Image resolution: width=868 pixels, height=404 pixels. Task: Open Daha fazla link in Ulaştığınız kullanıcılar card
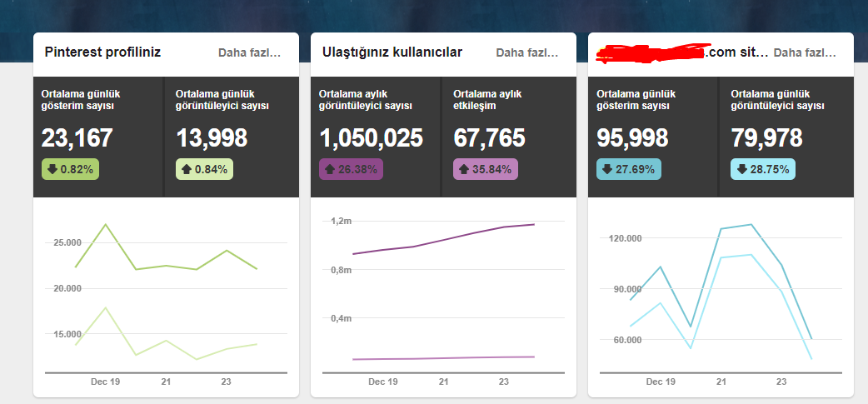click(x=527, y=53)
